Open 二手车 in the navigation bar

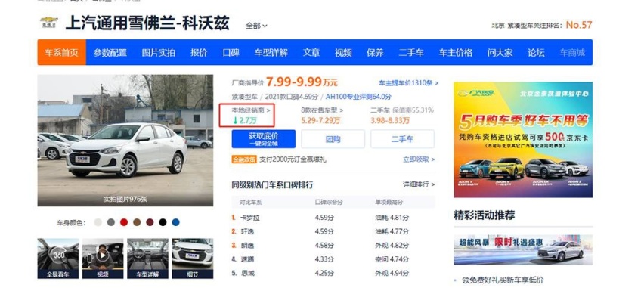(x=411, y=53)
